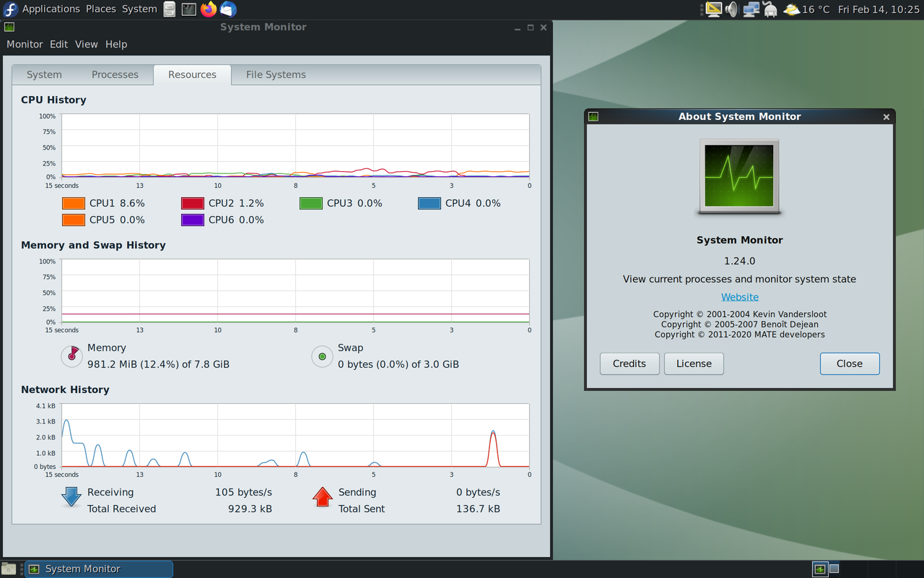This screenshot has width=924, height=578.
Task: Open the System menu in top panel
Action: 139,9
